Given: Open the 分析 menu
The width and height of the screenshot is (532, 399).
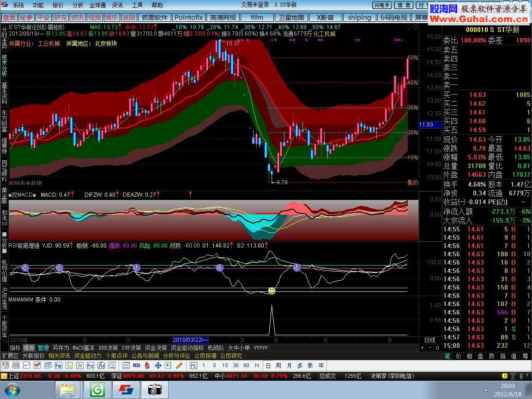Looking at the screenshot, I should 78,5.
